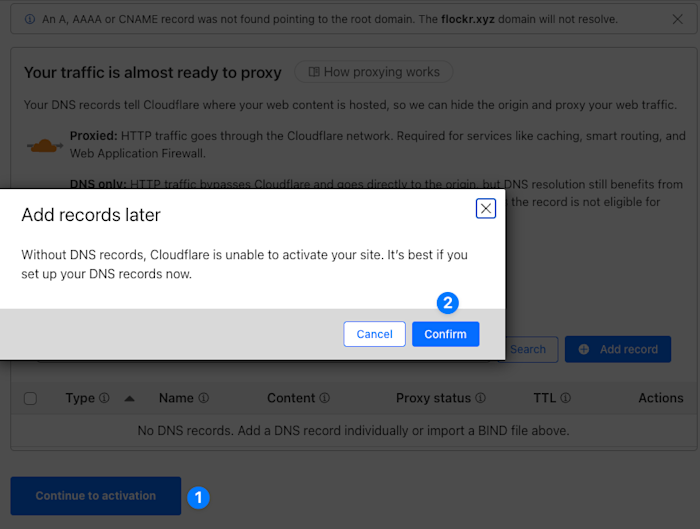Click the Type column header
Image resolution: width=700 pixels, height=529 pixels.
click(80, 398)
